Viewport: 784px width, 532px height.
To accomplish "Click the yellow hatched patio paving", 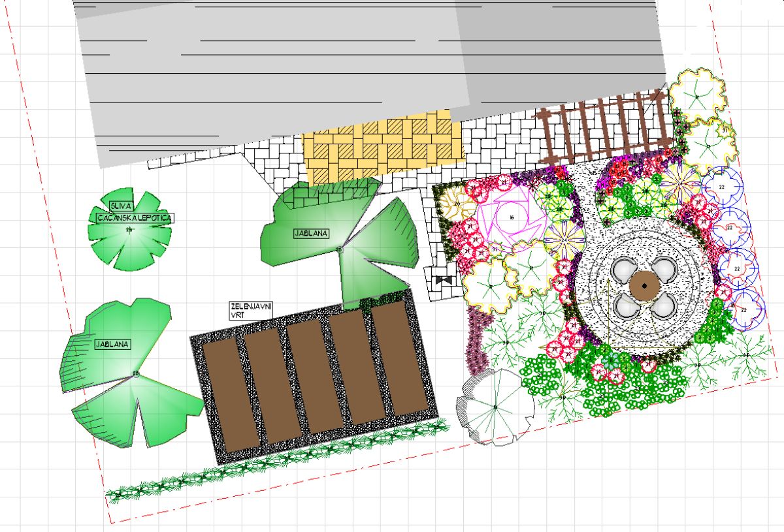I will click(384, 149).
